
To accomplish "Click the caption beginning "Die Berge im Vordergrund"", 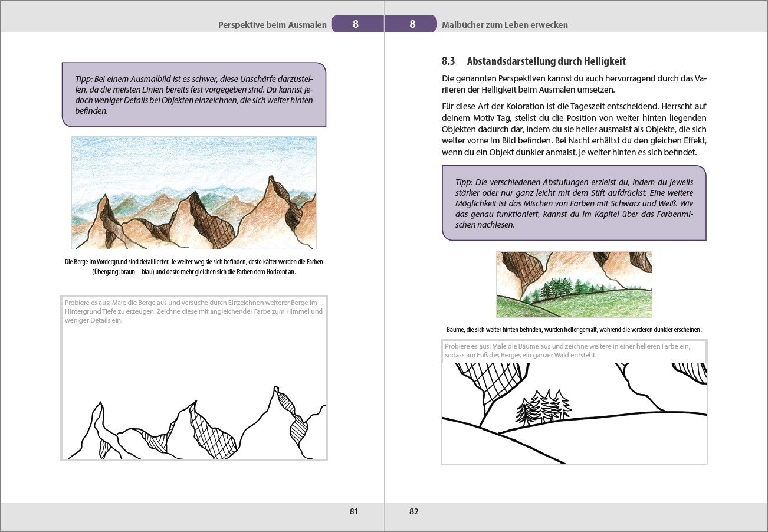I will pyautogui.click(x=193, y=267).
